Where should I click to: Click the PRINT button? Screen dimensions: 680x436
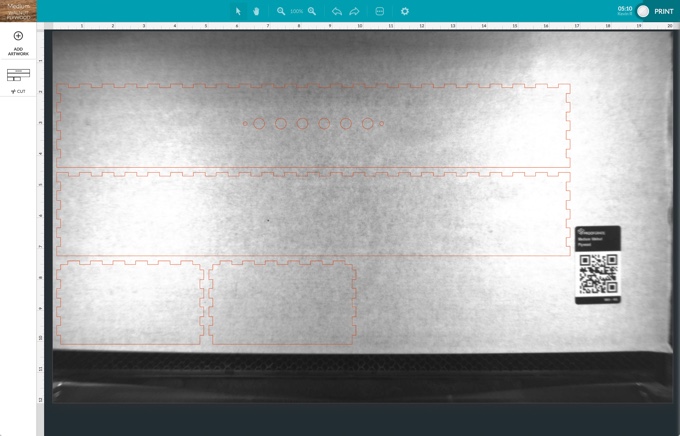click(x=664, y=11)
